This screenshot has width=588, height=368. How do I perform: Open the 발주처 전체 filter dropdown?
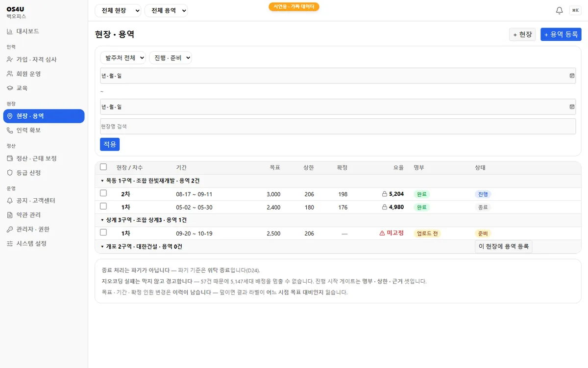tap(123, 58)
